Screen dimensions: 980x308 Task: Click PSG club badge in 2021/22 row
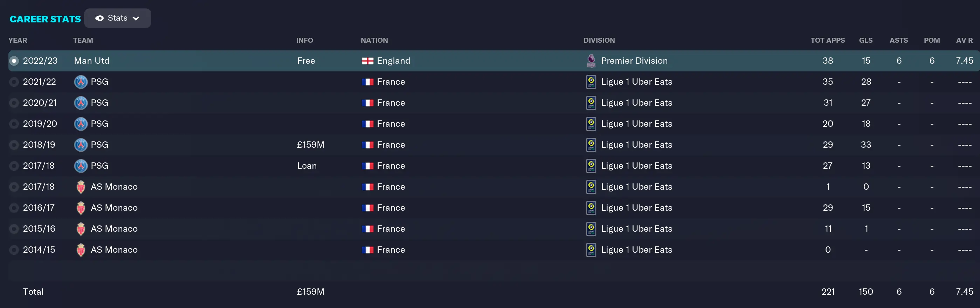pos(81,82)
